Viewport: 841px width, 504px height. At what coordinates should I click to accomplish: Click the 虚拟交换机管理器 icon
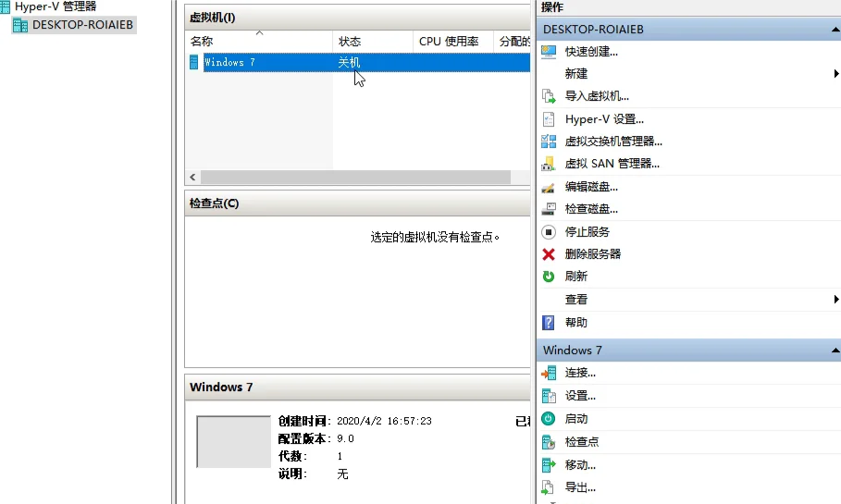pos(548,141)
